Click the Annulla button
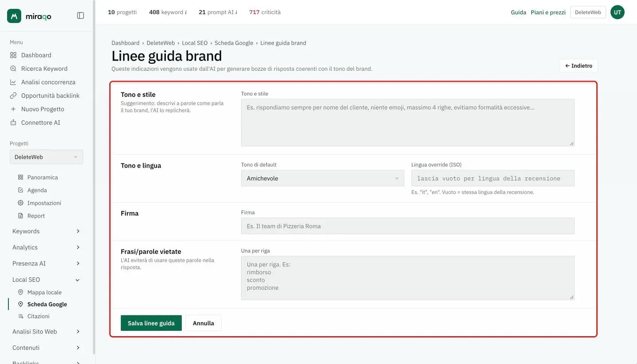The height and width of the screenshot is (364, 637). 203,323
